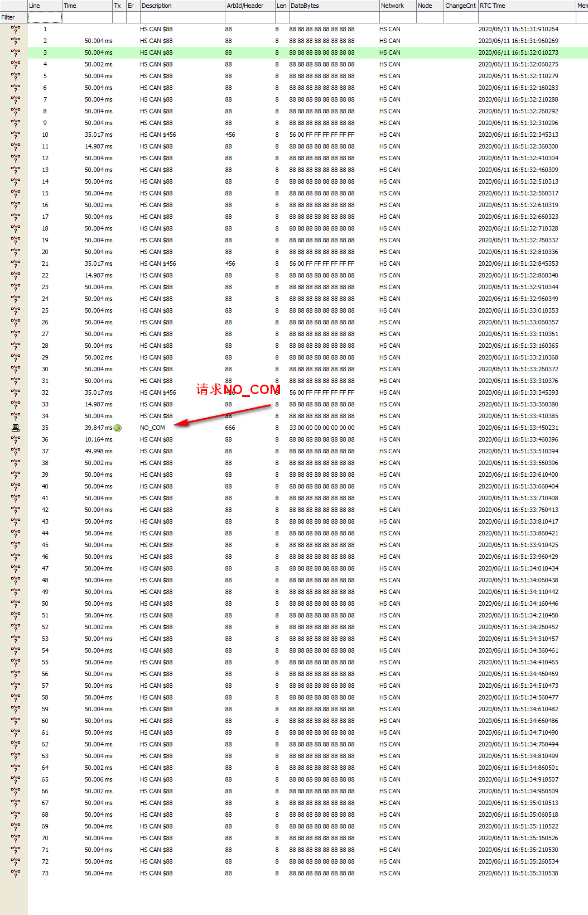Click the message icon for line 50
Screen dimensions: 588x915
pos(16,603)
